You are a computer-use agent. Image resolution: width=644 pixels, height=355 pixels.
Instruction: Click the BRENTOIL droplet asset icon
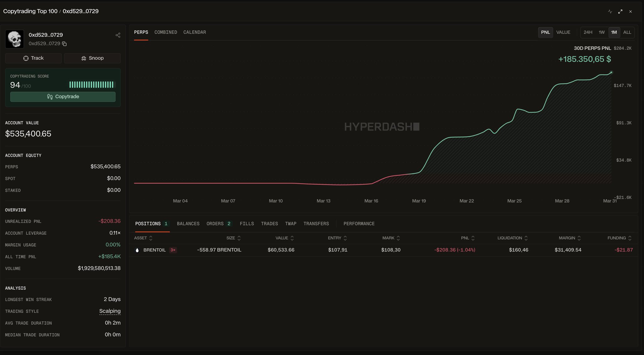[x=137, y=250]
